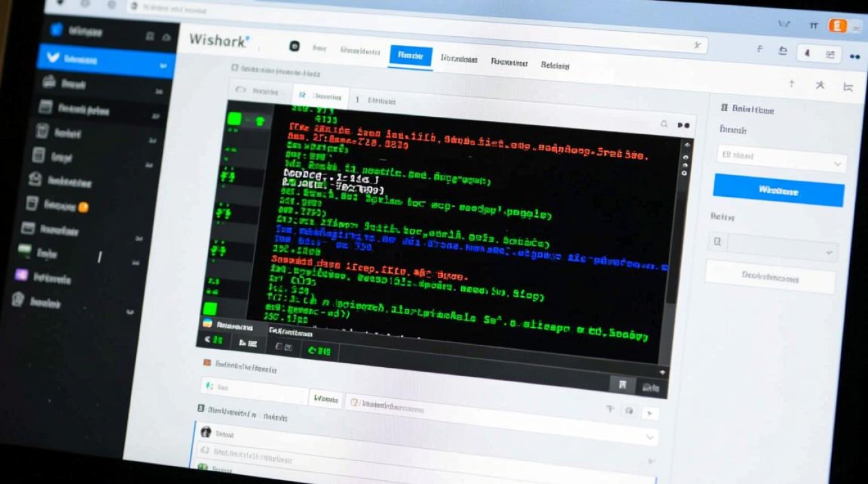The width and height of the screenshot is (868, 484).
Task: Click the wrench tools icon above the packet pane
Action: point(819,84)
